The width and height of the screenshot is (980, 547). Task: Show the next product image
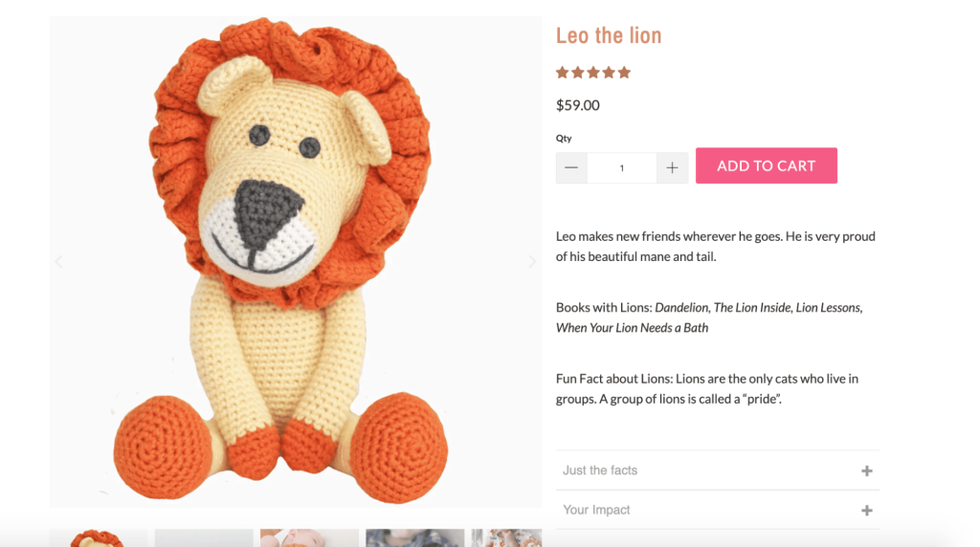point(532,261)
